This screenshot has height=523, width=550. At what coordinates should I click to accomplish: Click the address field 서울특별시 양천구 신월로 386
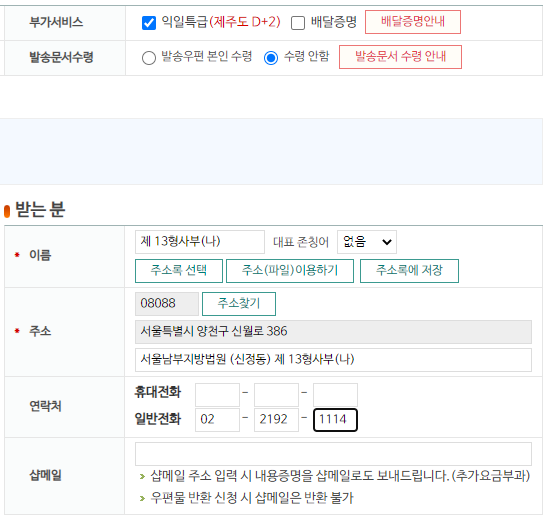333,331
